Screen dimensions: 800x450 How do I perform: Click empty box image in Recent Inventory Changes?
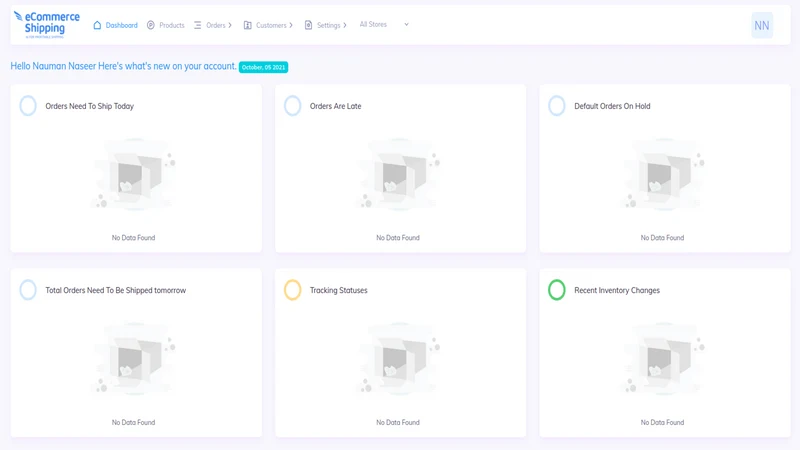(662, 359)
